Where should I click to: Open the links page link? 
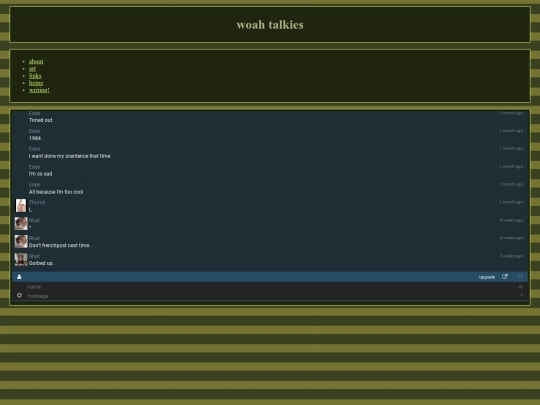click(35, 76)
